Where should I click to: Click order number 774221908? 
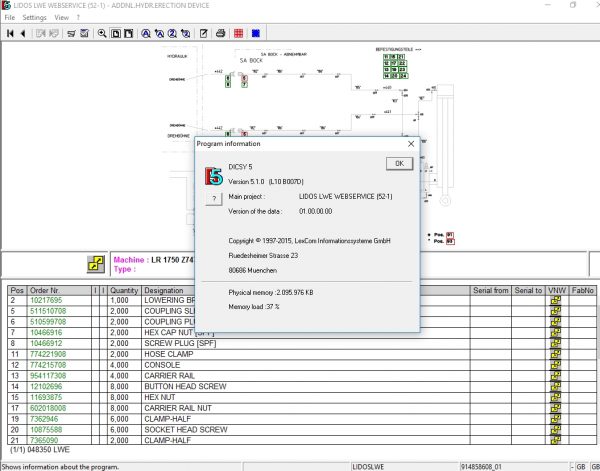pos(48,354)
